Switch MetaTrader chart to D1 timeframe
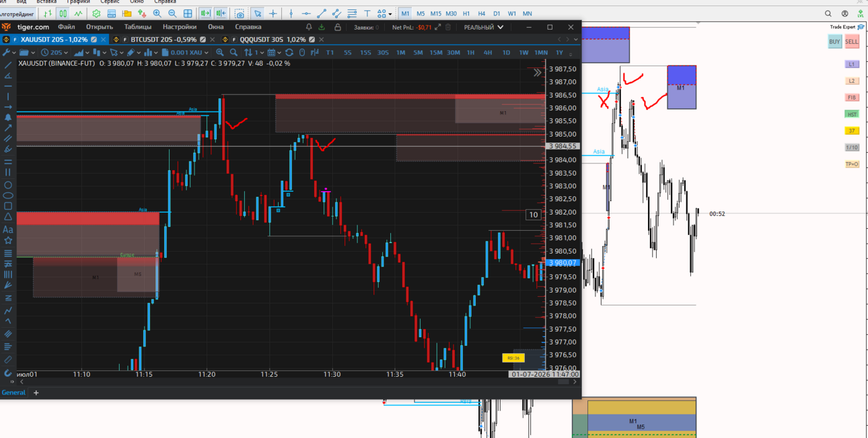This screenshot has width=868, height=438. [497, 13]
